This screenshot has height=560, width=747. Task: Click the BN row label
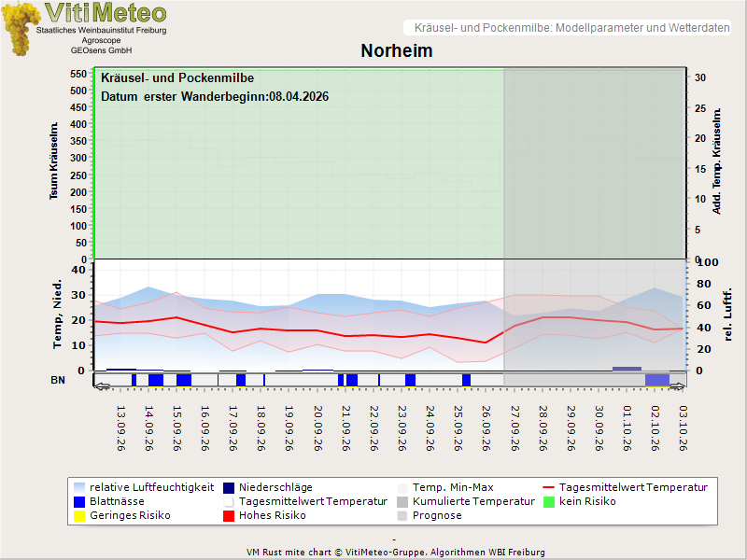tap(58, 380)
